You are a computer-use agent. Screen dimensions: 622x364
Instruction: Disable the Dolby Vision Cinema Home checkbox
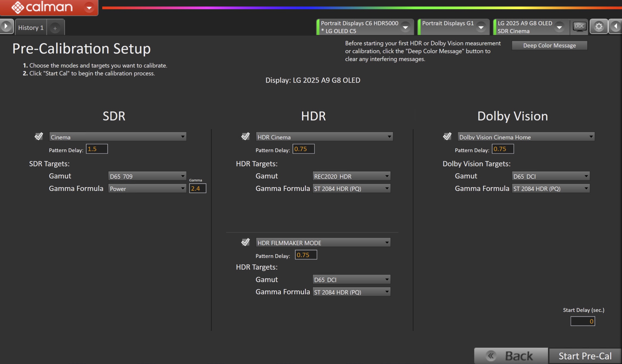coord(447,136)
